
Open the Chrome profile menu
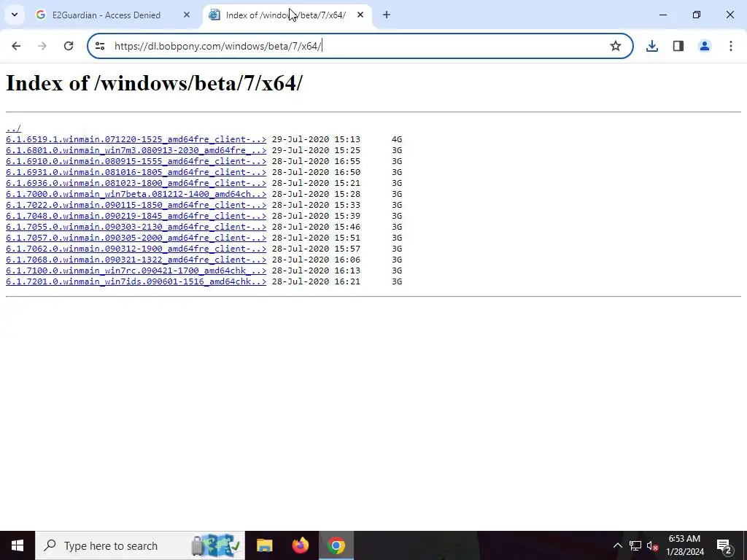coord(705,46)
